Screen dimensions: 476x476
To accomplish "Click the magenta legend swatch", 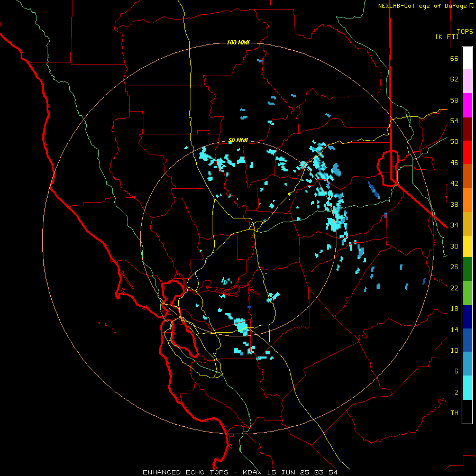I will tap(467, 105).
